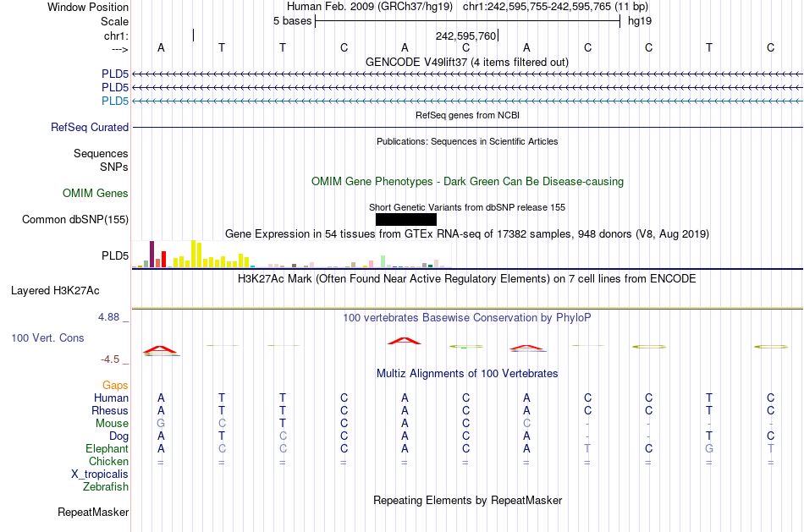Click the 100 Vert. Cons label
804x532 pixels.
point(47,337)
